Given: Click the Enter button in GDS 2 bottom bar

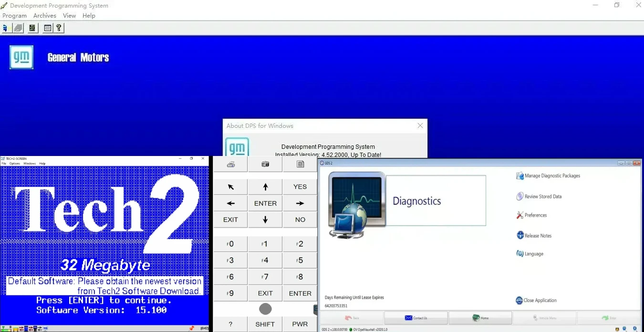Looking at the screenshot, I should click(x=609, y=318).
